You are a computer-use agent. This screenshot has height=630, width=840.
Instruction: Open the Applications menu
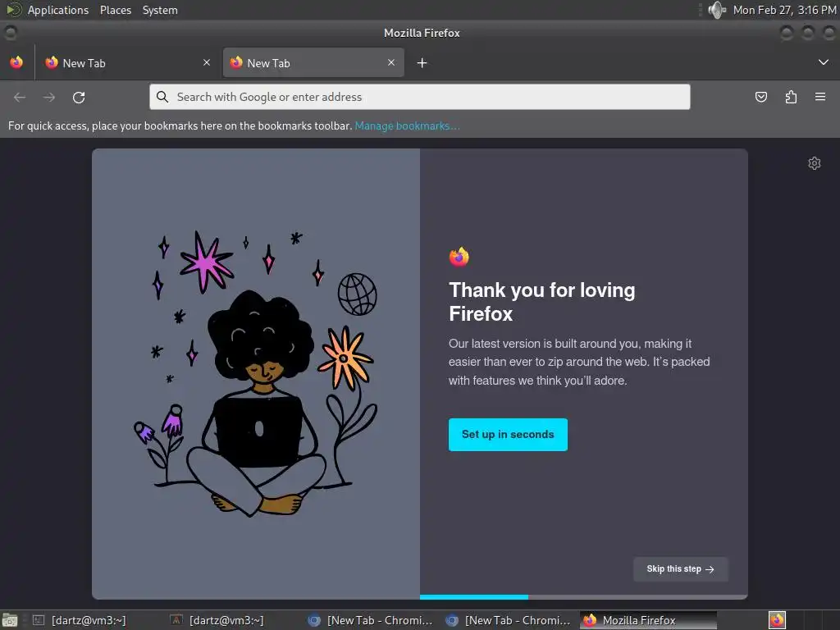58,10
